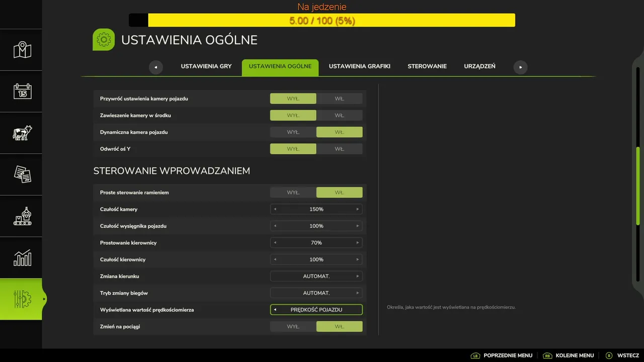Viewport: 644px width, 362px height.
Task: Open the settings sliders page
Action: coord(22,299)
